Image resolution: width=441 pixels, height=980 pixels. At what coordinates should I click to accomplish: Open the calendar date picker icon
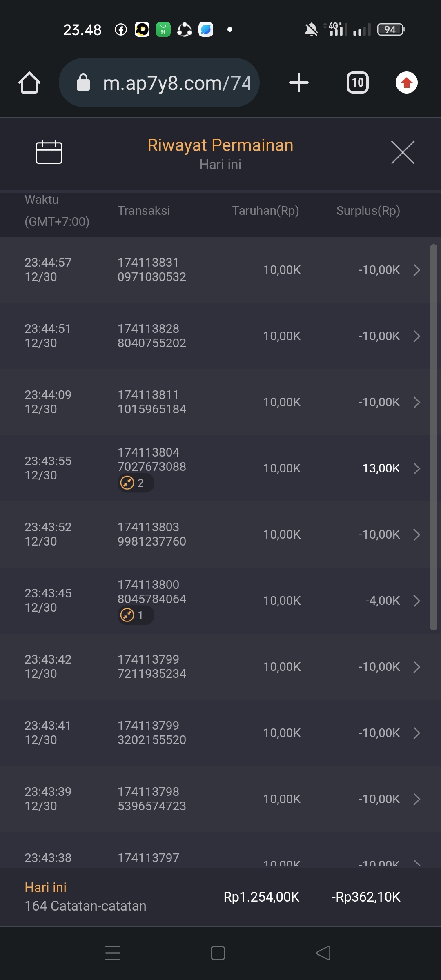[49, 152]
